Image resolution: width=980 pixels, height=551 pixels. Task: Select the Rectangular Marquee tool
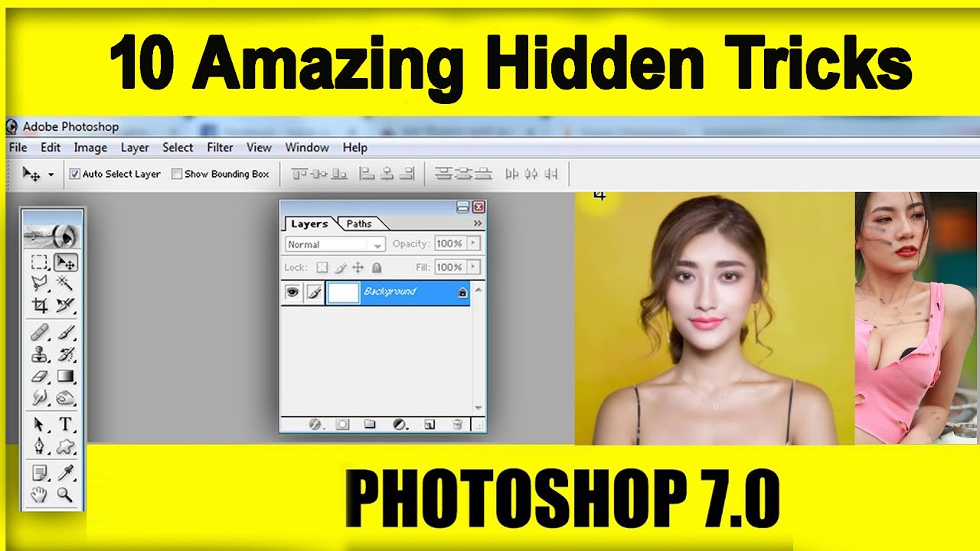pos(39,262)
